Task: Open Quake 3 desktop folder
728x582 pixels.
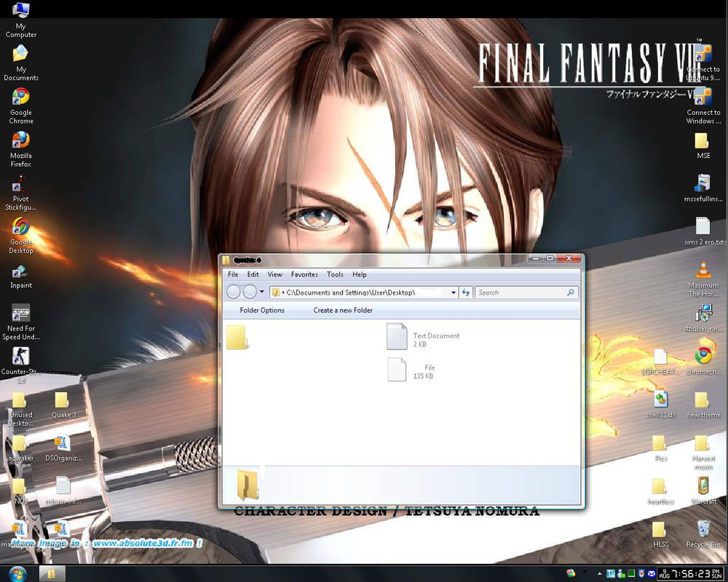Action: (x=63, y=406)
